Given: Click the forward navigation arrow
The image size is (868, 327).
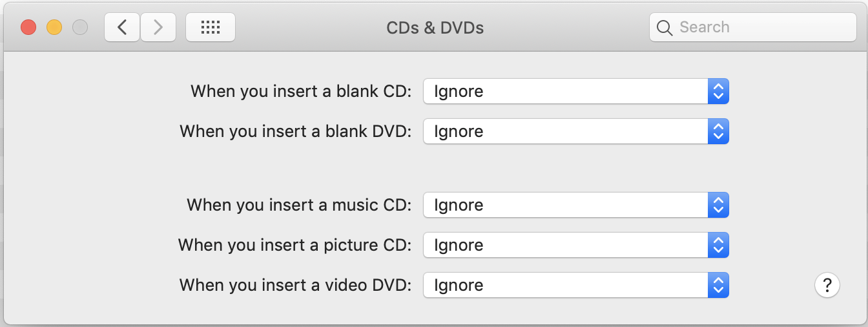Looking at the screenshot, I should [158, 27].
